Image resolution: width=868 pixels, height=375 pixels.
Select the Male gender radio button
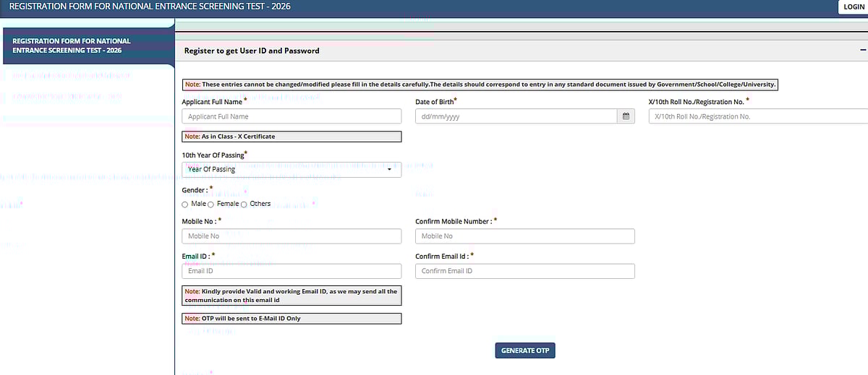coord(185,204)
